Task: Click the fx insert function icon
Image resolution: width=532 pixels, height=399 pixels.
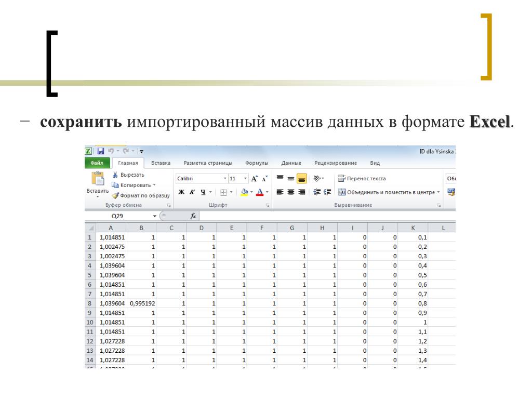Action: (x=193, y=216)
